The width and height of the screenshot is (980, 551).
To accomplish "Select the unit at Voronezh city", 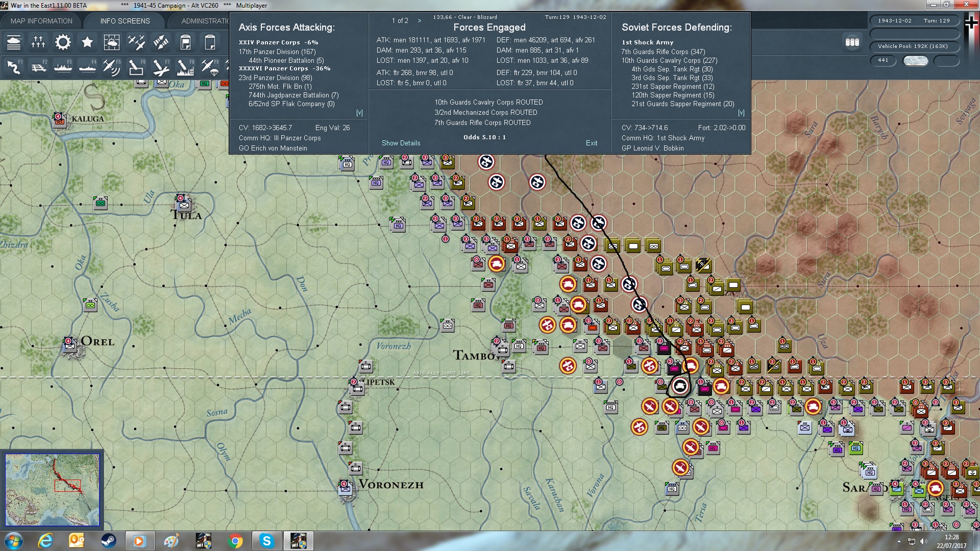I will (345, 488).
